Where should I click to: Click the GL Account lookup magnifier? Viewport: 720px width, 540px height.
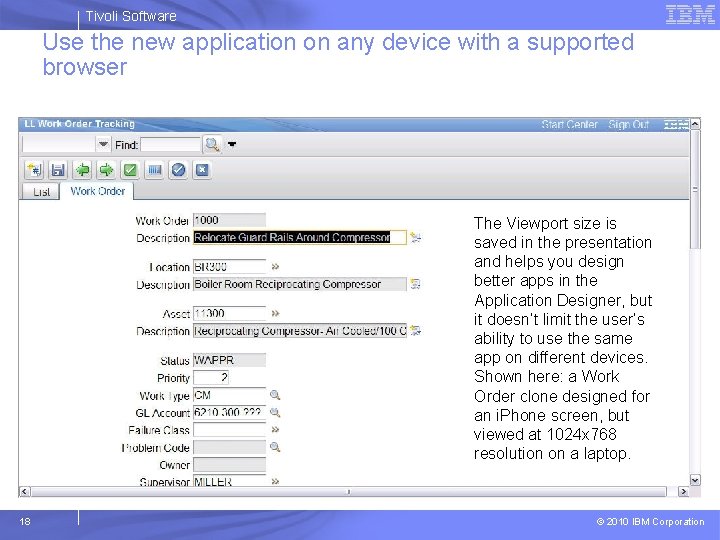click(275, 412)
